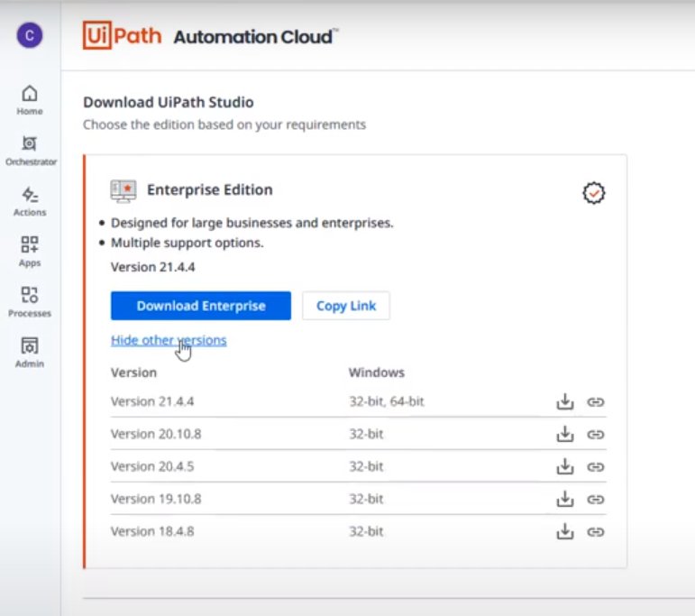Click link icon for Version 18.4.8
The image size is (695, 616).
point(595,531)
